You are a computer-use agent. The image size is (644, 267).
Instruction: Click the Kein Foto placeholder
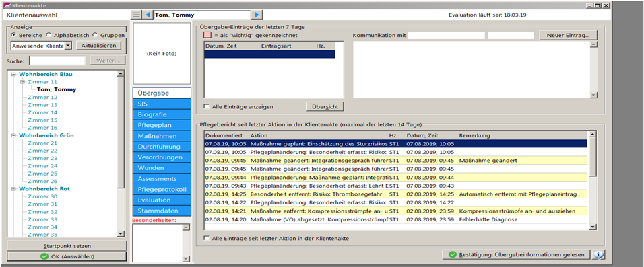162,54
